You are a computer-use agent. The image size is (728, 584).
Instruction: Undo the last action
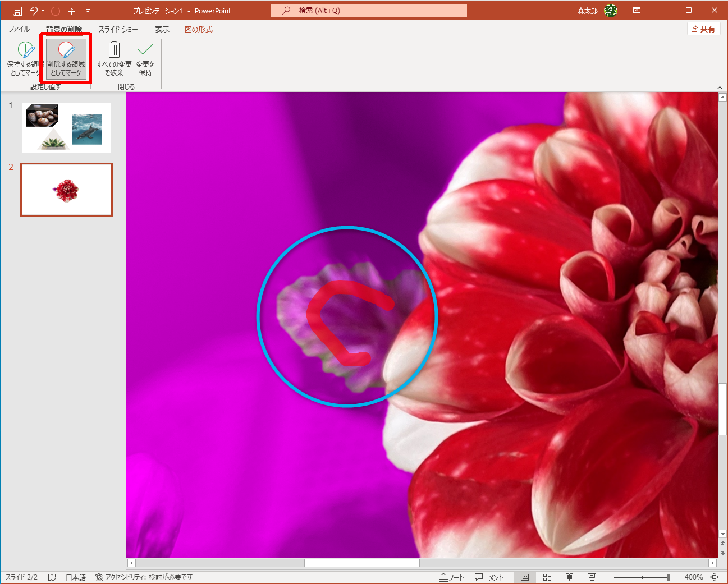coord(33,11)
